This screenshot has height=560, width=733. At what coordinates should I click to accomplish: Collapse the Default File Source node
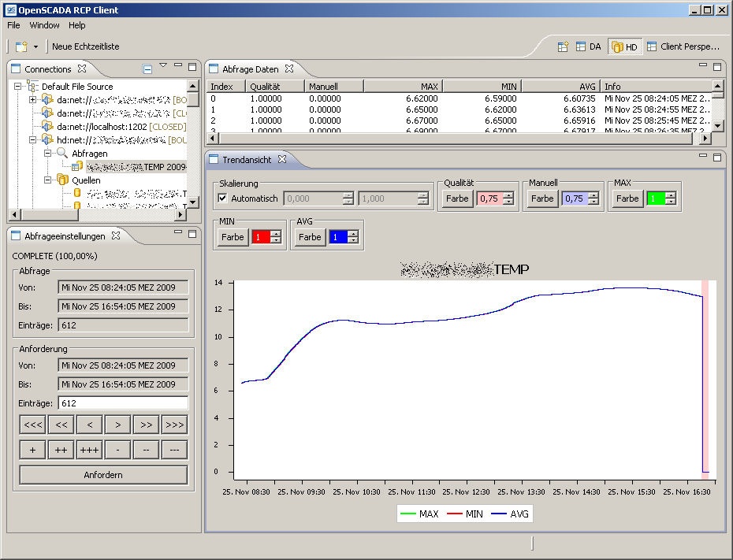coord(19,87)
